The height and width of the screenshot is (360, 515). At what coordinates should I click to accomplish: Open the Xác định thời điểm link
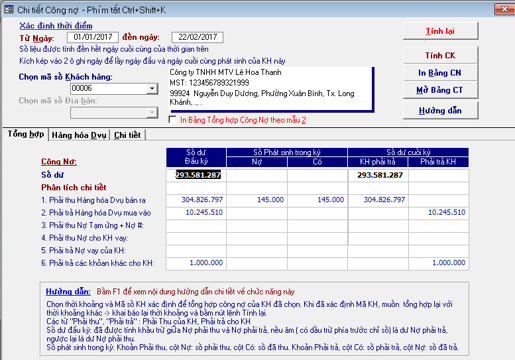click(x=56, y=26)
